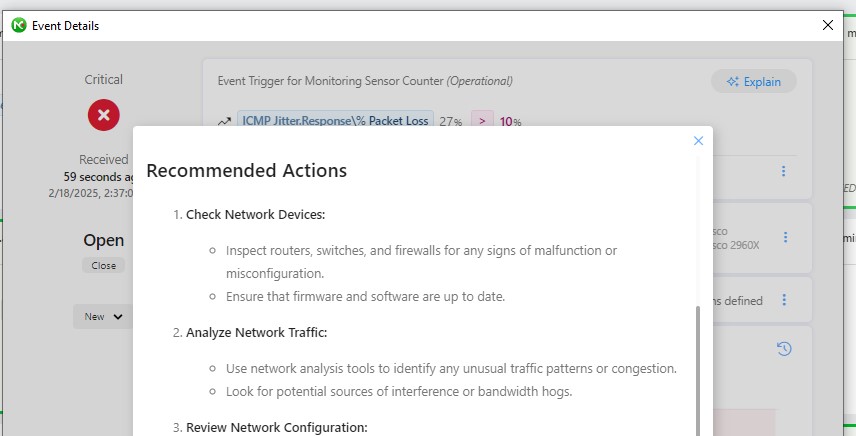856x436 pixels.
Task: Click the Explain button
Action: tap(753, 82)
